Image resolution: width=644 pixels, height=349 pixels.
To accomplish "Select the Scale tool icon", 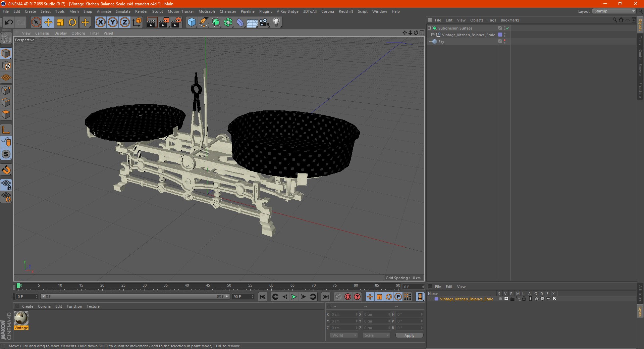I will [60, 22].
